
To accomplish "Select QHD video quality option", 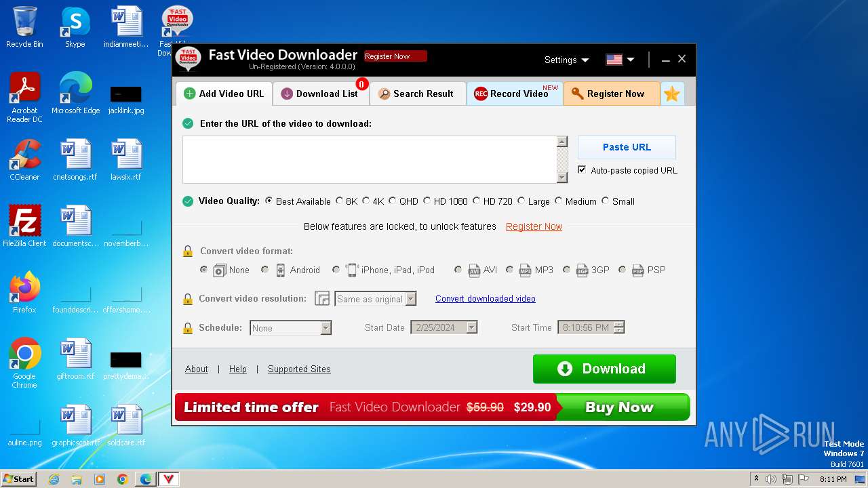I will [x=393, y=201].
